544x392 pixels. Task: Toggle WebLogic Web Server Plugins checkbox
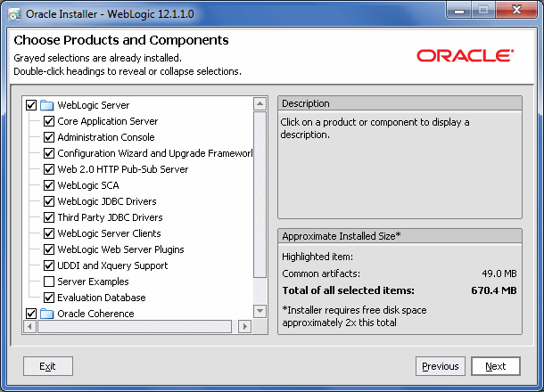(x=49, y=249)
